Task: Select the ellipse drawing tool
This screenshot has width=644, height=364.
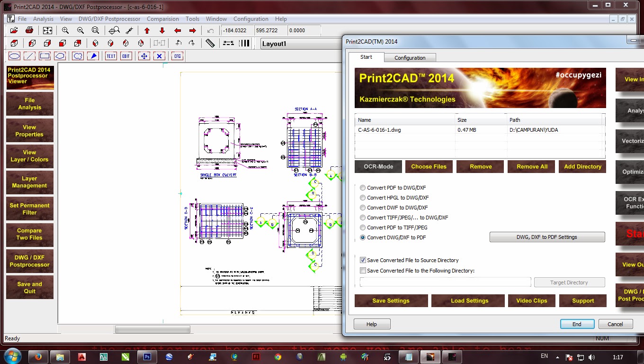Action: [x=15, y=56]
